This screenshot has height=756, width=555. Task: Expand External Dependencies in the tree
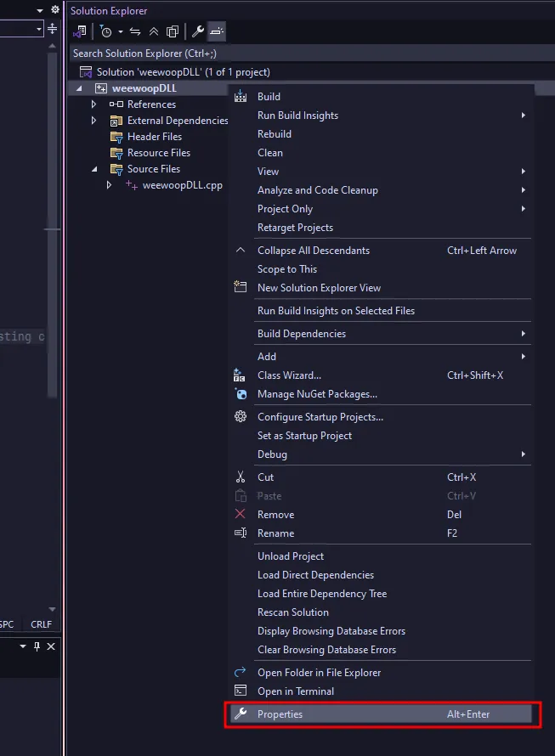point(93,120)
